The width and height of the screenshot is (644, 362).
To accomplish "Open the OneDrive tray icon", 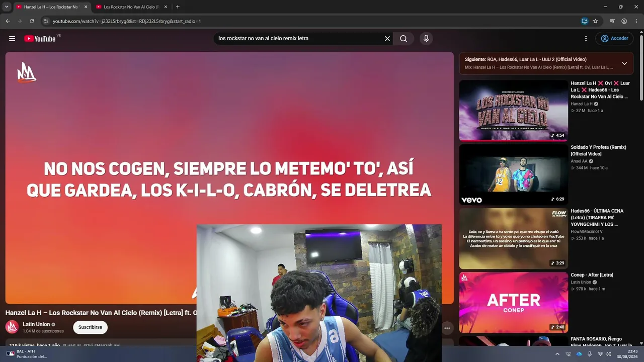I will [579, 354].
